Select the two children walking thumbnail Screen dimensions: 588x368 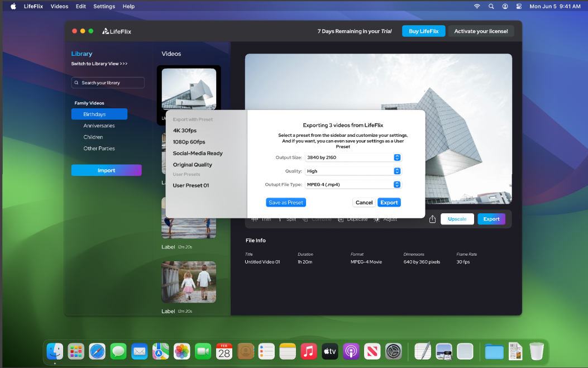point(189,282)
